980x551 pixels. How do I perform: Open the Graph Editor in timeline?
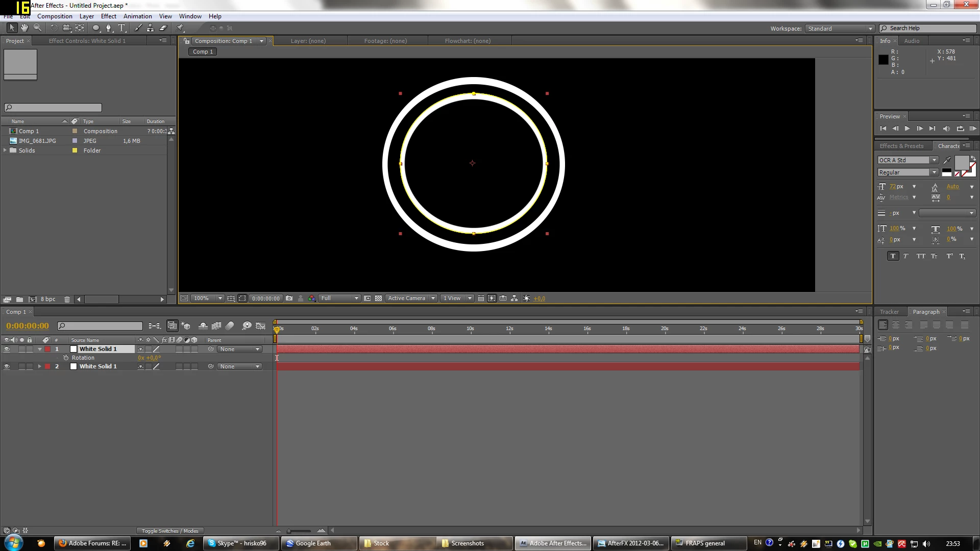(x=260, y=325)
